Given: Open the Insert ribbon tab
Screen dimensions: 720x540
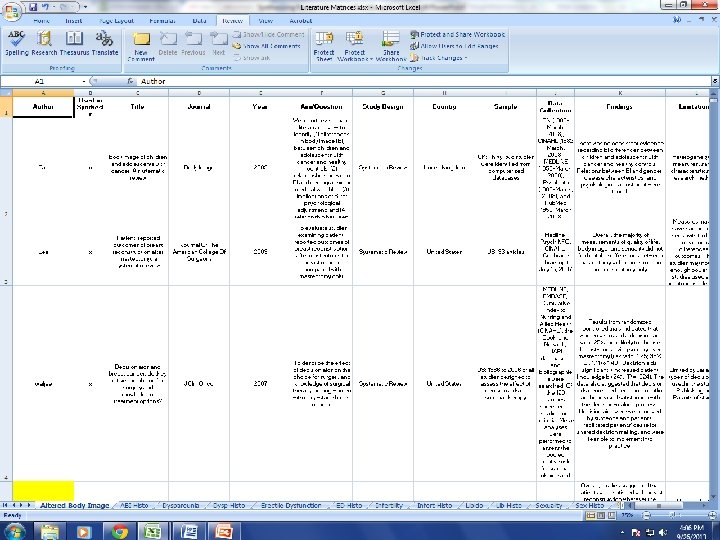Looking at the screenshot, I should tap(73, 21).
